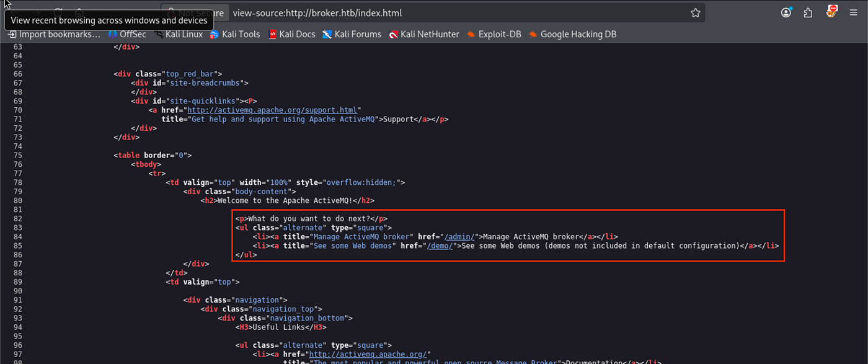The height and width of the screenshot is (364, 868).
Task: Open the Kali Linux bookmark
Action: 178,34
